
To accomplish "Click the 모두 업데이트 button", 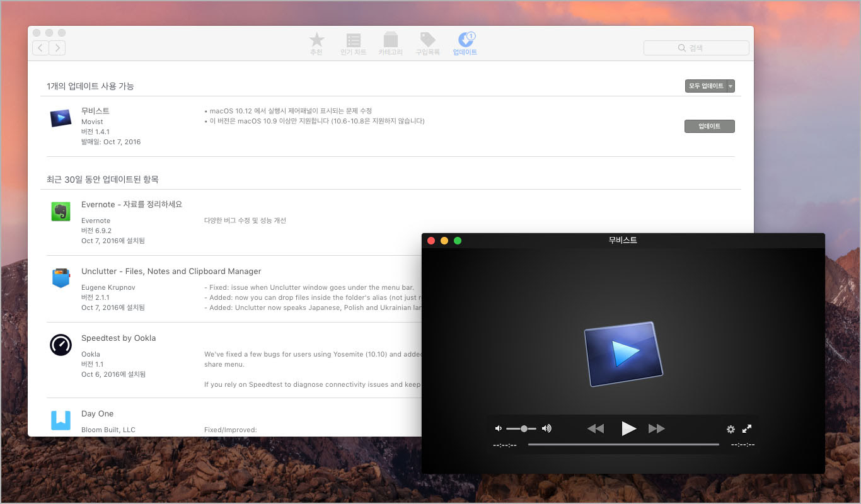I will point(706,86).
